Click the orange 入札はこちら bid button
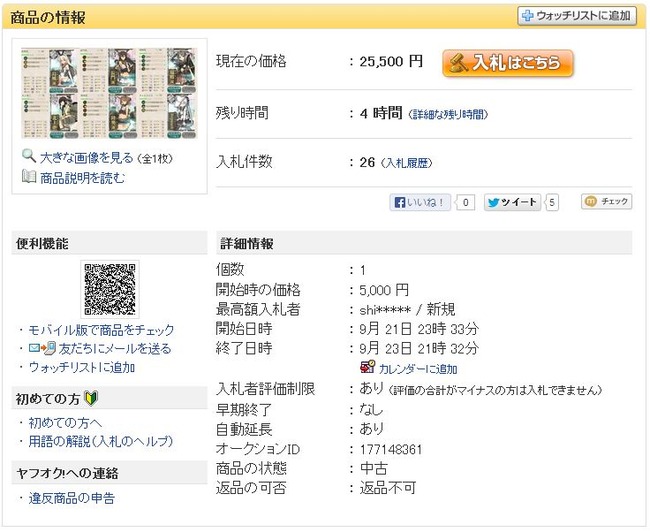 (508, 63)
